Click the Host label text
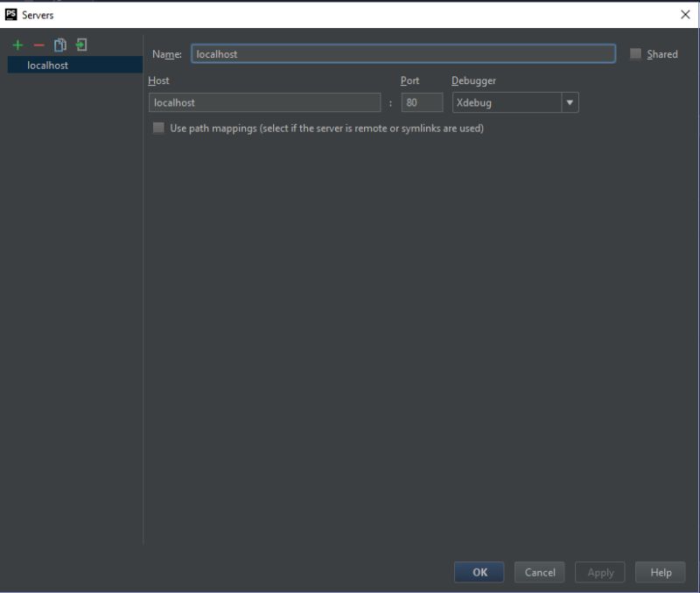The width and height of the screenshot is (700, 593). point(158,80)
